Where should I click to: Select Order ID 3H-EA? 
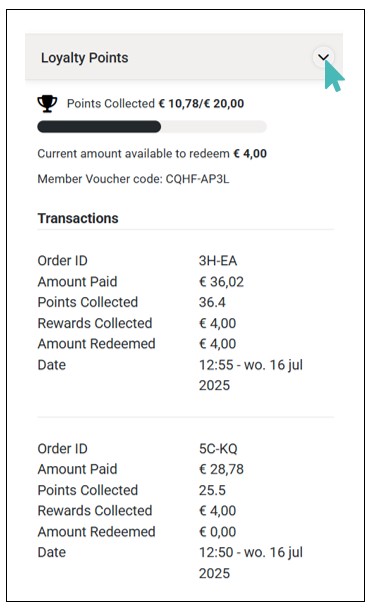[218, 261]
